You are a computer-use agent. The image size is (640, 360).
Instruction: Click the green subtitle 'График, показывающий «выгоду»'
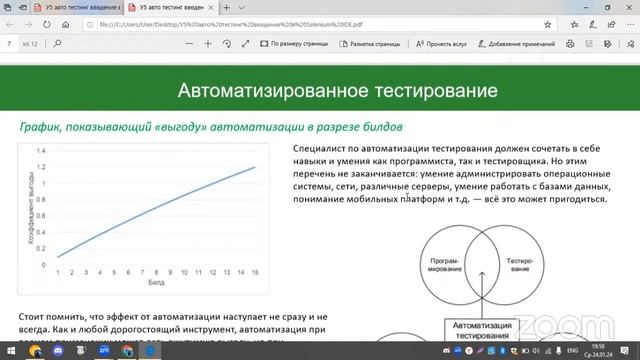click(x=211, y=127)
